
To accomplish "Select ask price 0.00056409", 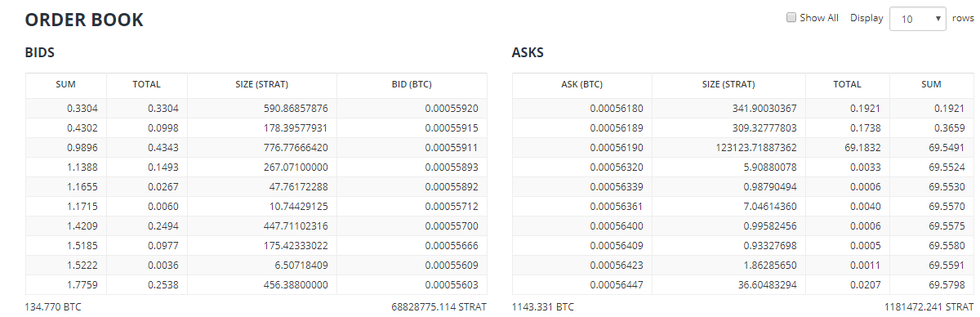I will pyautogui.click(x=617, y=246).
